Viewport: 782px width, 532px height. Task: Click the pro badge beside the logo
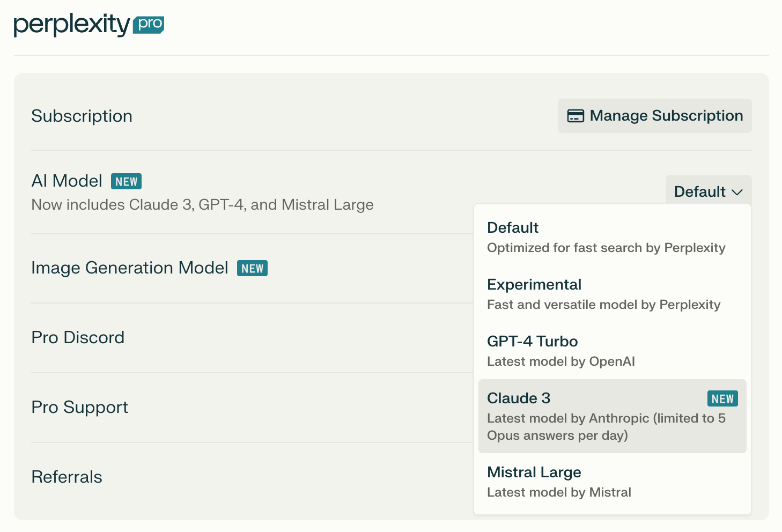tap(149, 24)
